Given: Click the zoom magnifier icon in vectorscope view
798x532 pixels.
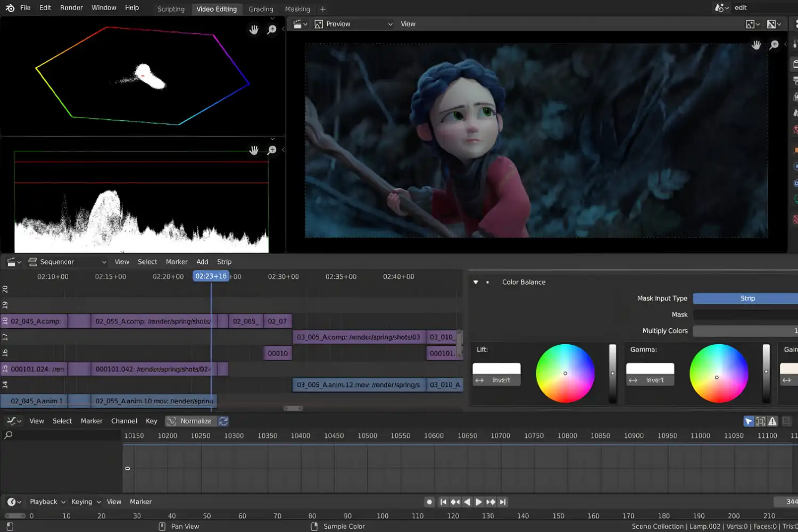Looking at the screenshot, I should (x=272, y=30).
